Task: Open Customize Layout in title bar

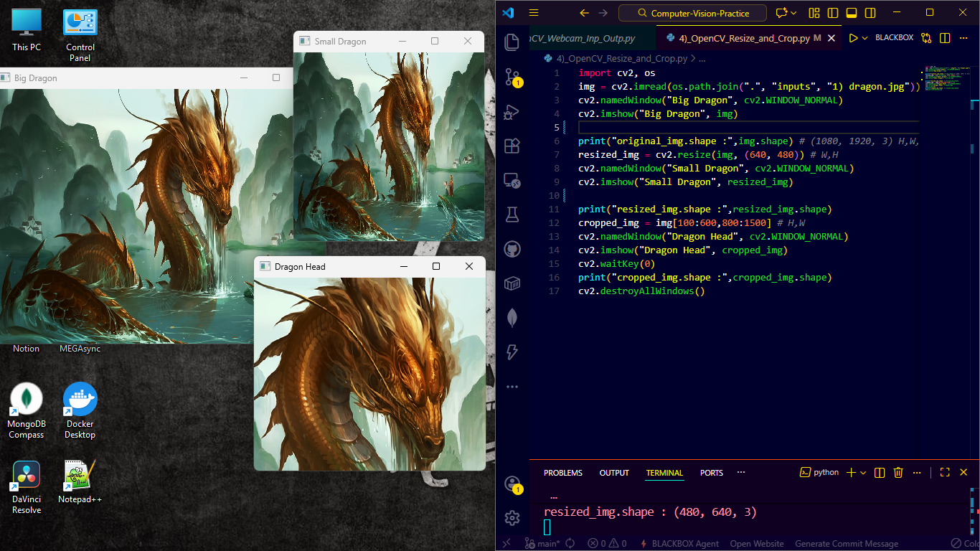Action: (x=814, y=13)
